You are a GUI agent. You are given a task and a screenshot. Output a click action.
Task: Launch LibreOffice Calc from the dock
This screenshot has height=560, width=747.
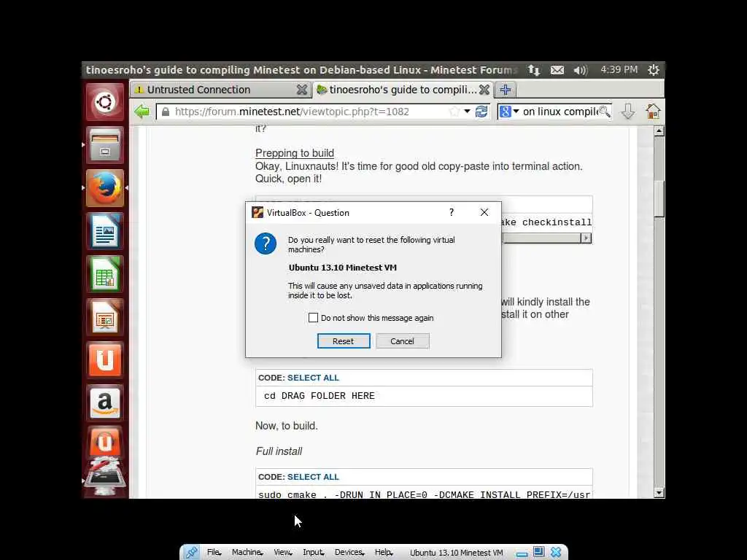coord(105,274)
